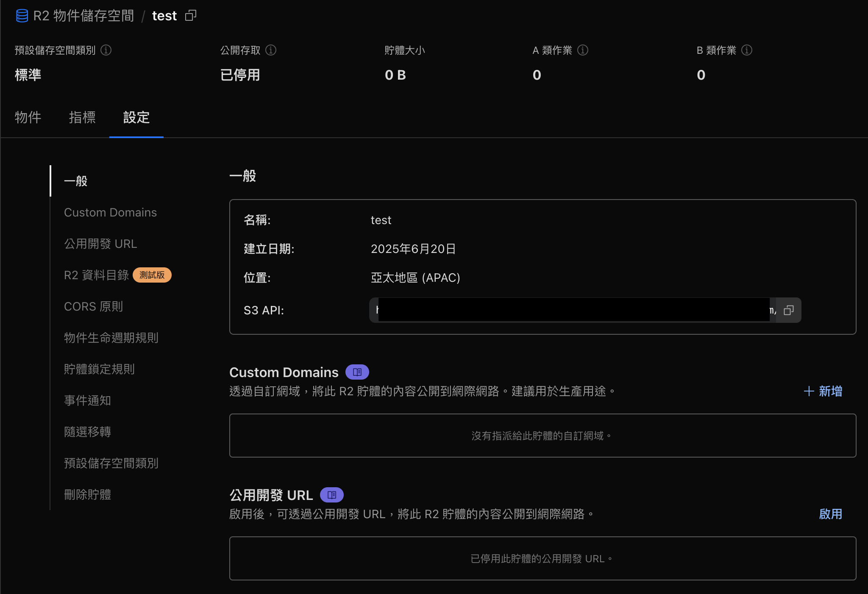Show info icon beside 公開存取
This screenshot has height=594, width=868.
pyautogui.click(x=271, y=50)
